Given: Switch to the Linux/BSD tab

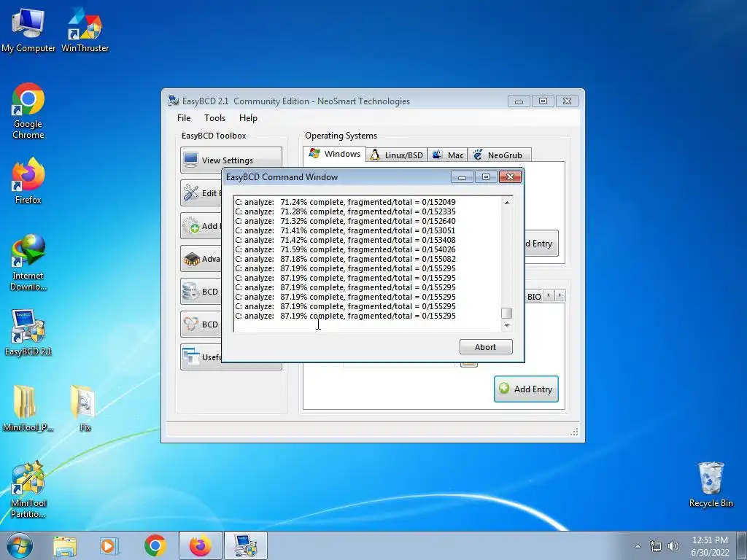Looking at the screenshot, I should (396, 155).
